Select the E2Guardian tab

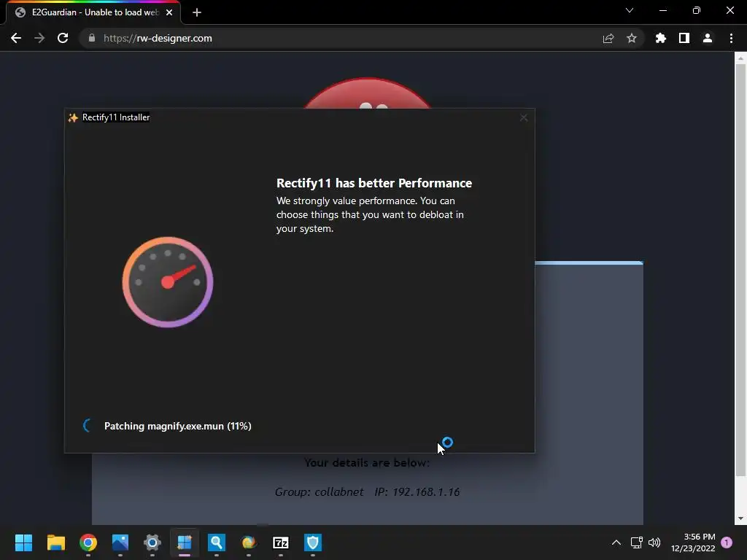click(94, 12)
